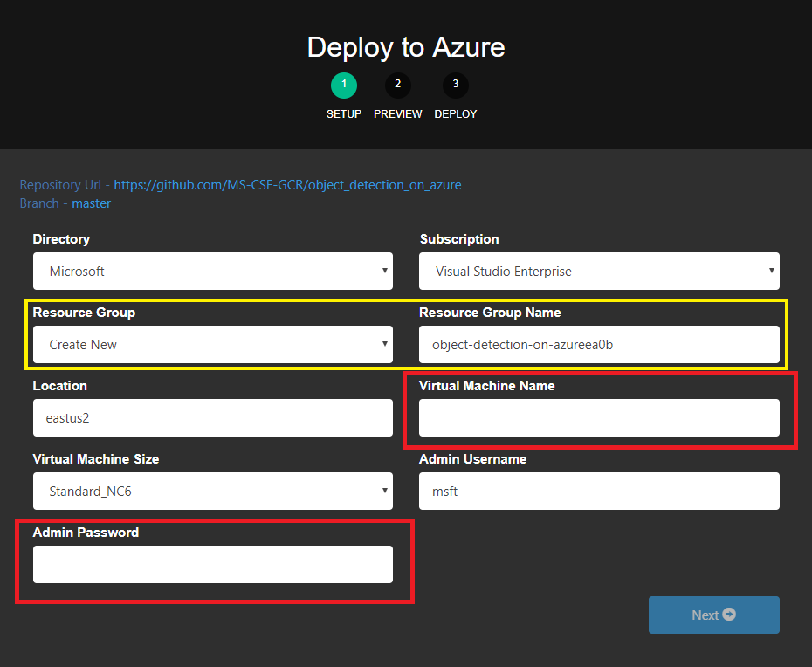Click the Resource Group Name input field
This screenshot has width=812, height=667.
click(x=599, y=344)
